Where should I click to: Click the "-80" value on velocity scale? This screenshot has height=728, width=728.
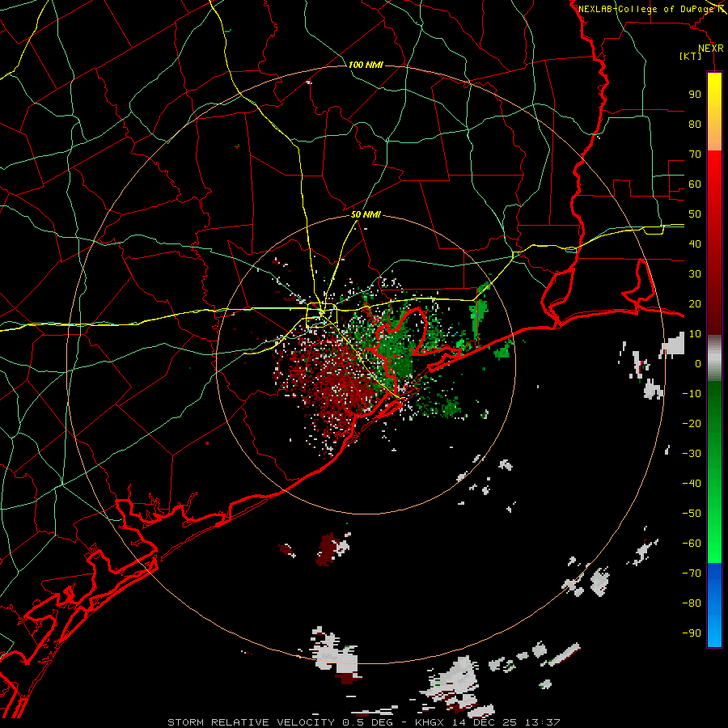(692, 603)
